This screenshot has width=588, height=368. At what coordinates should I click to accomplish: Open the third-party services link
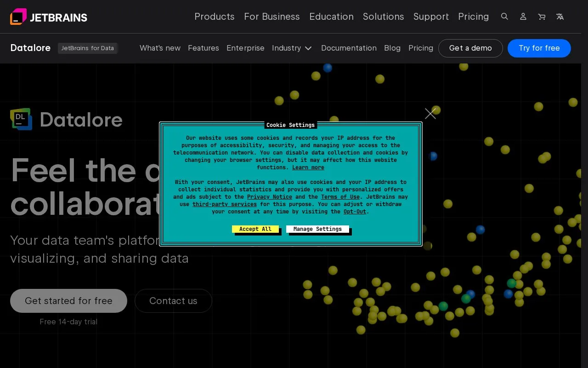point(225,204)
